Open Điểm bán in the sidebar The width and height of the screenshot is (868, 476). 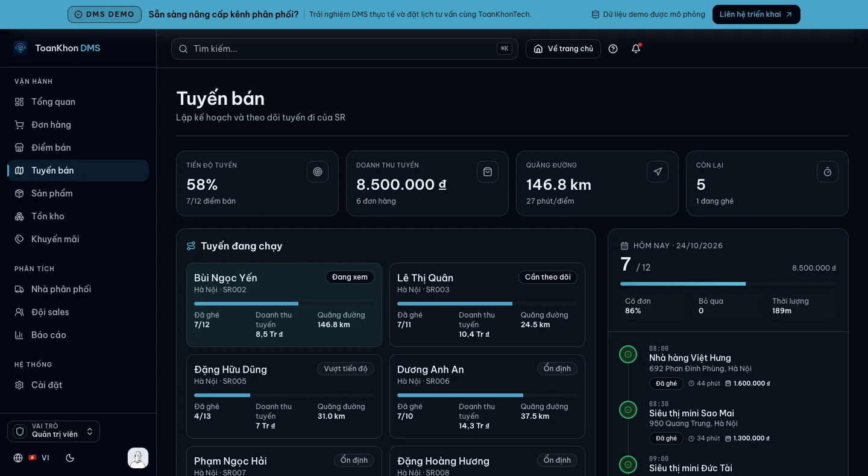pyautogui.click(x=78, y=148)
